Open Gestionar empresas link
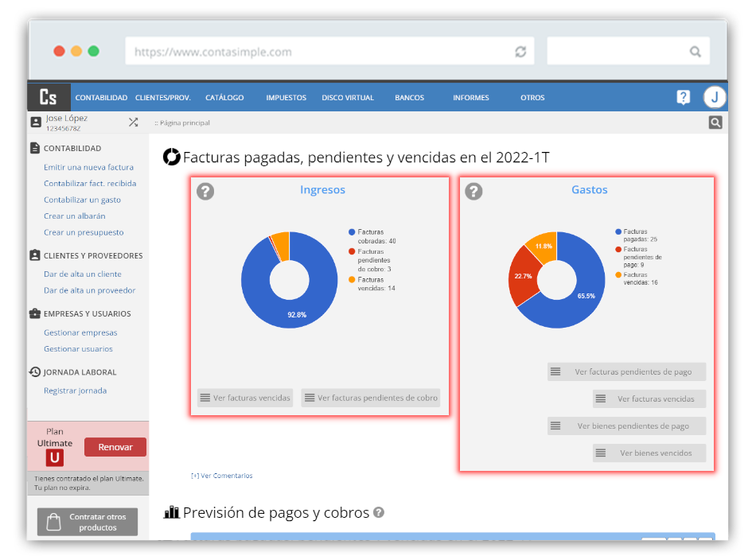Screen dimensions: 756x556 tap(80, 332)
